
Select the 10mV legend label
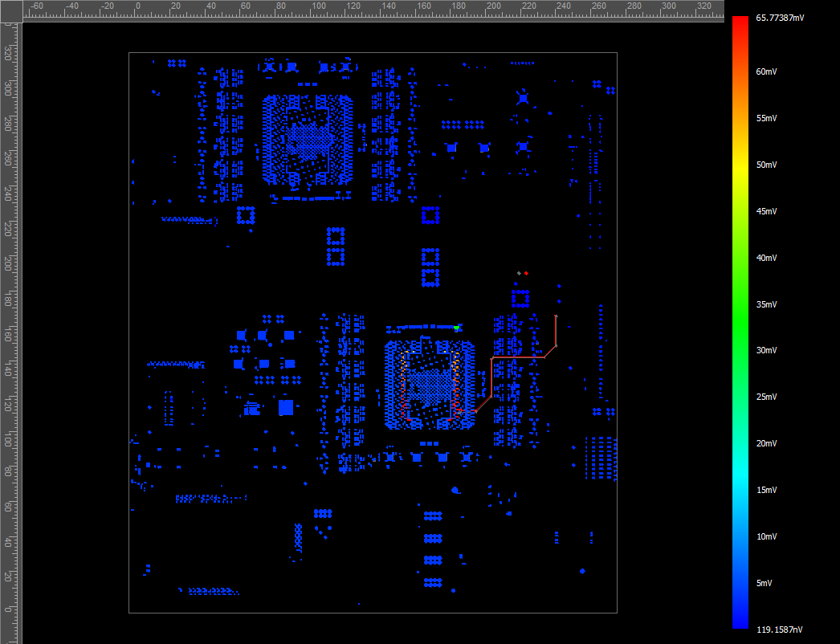pos(766,537)
